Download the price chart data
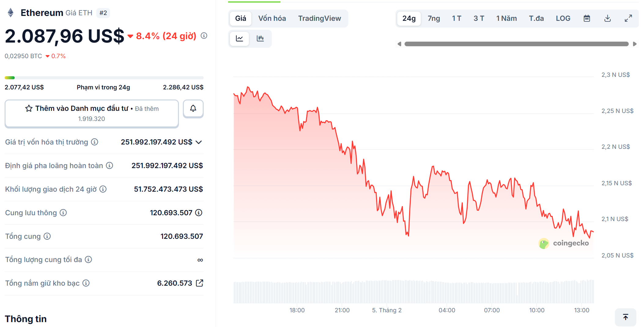Viewport: 644px width, 327px height. (608, 18)
